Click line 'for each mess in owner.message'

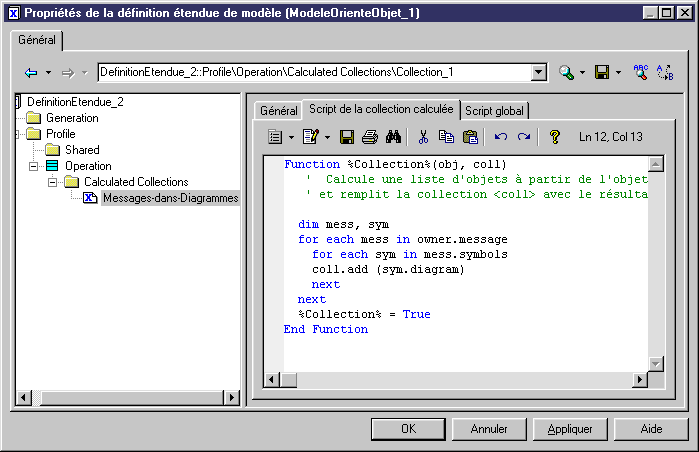click(x=403, y=239)
